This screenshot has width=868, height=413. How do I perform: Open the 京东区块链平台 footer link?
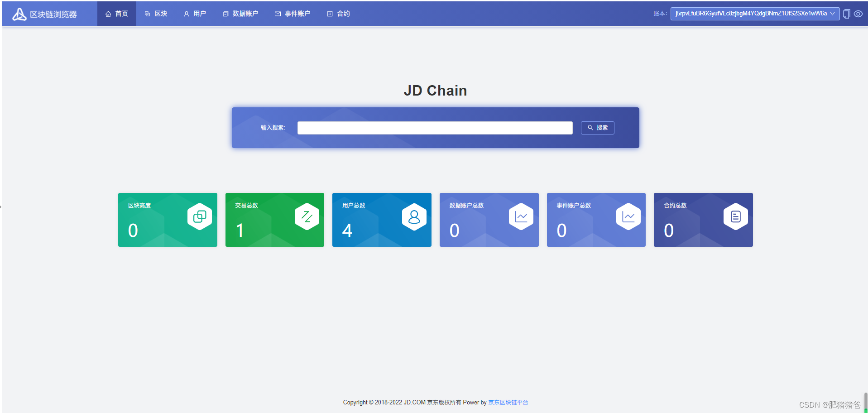(x=508, y=402)
